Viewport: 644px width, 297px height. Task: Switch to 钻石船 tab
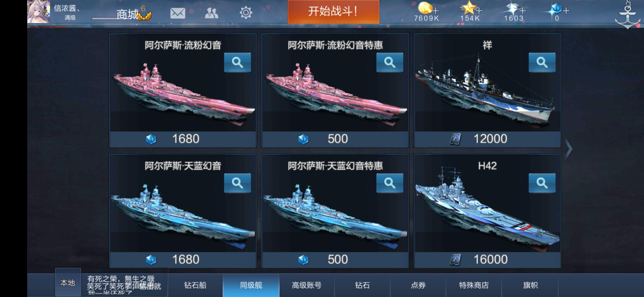tap(195, 285)
